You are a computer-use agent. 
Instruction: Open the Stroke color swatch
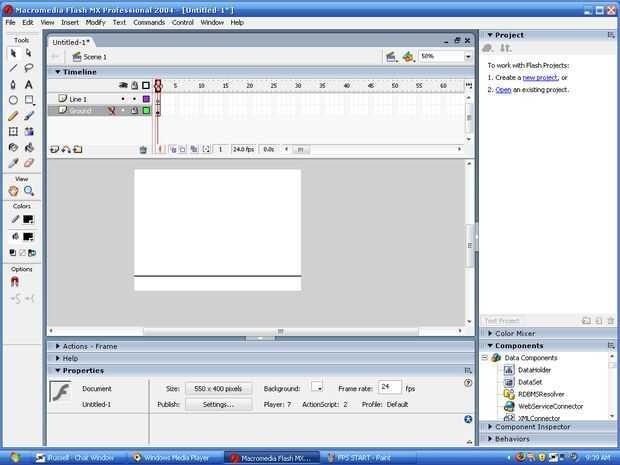tap(28, 219)
